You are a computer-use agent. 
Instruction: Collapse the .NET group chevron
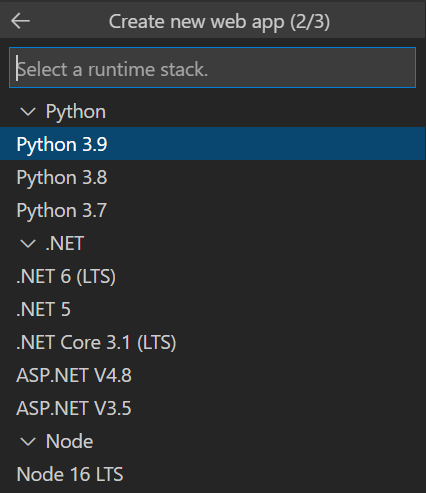click(x=28, y=244)
